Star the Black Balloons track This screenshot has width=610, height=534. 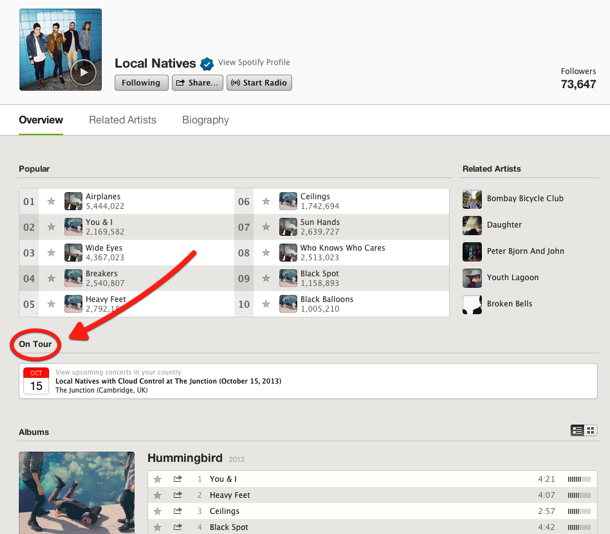266,304
